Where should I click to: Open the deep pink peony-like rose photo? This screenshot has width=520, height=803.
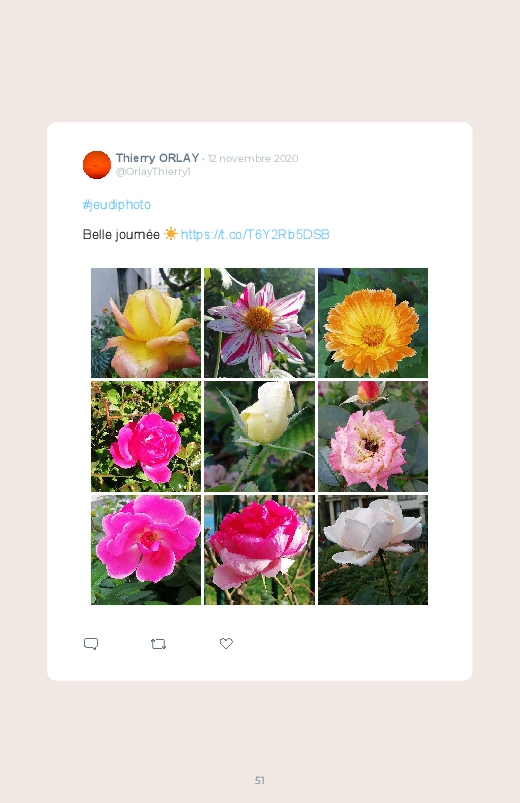259,550
